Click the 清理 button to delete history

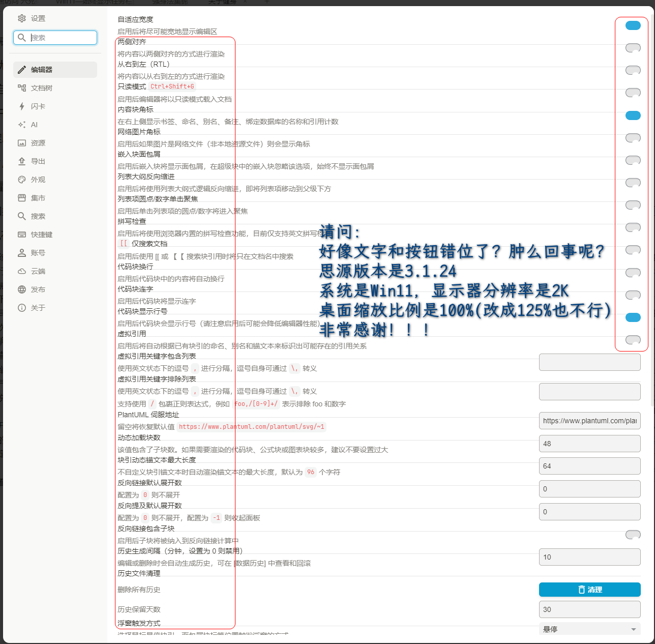click(590, 590)
